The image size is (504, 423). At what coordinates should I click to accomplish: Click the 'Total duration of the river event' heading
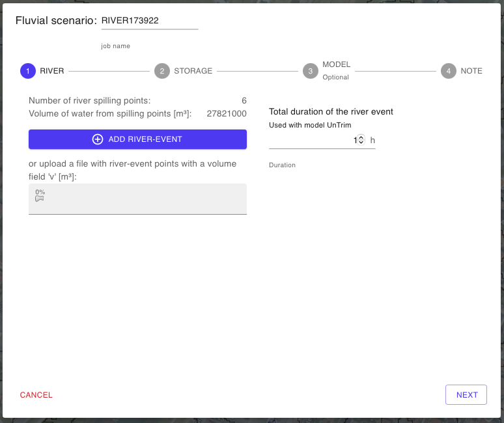[331, 112]
